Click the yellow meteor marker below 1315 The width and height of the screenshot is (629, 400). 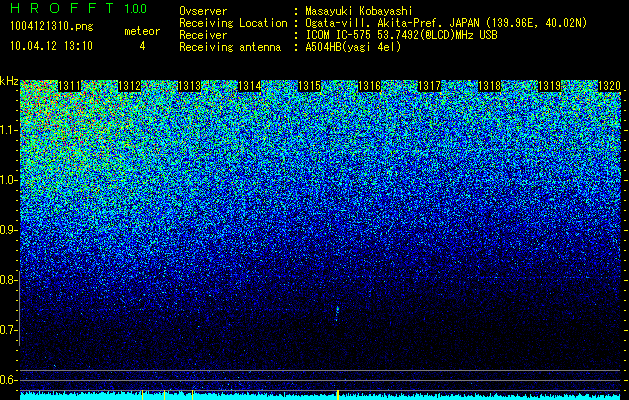[x=338, y=394]
